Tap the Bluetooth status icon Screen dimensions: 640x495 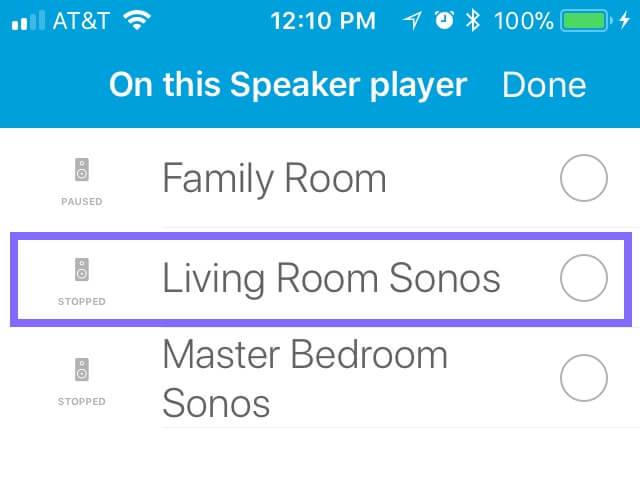(473, 20)
